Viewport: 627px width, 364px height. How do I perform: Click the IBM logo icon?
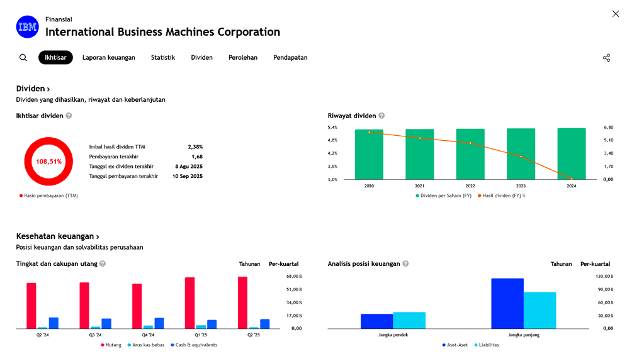[27, 27]
